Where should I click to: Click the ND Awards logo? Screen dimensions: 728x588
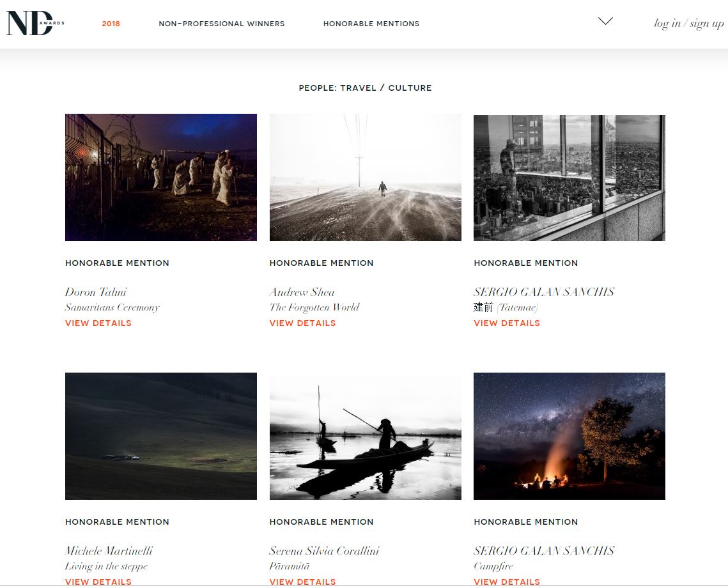[x=35, y=24]
